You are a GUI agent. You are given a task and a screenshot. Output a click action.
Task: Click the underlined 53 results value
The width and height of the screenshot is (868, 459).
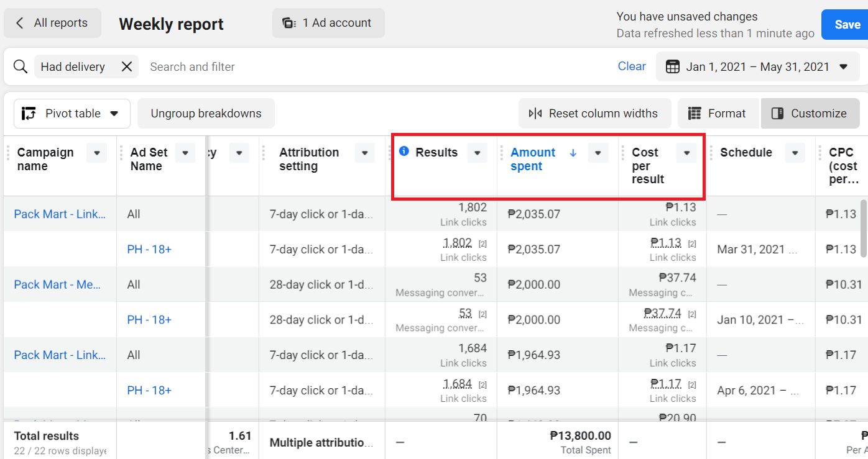click(x=465, y=313)
